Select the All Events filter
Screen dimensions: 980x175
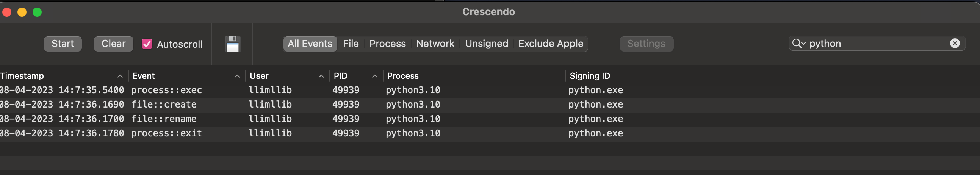[x=310, y=44]
